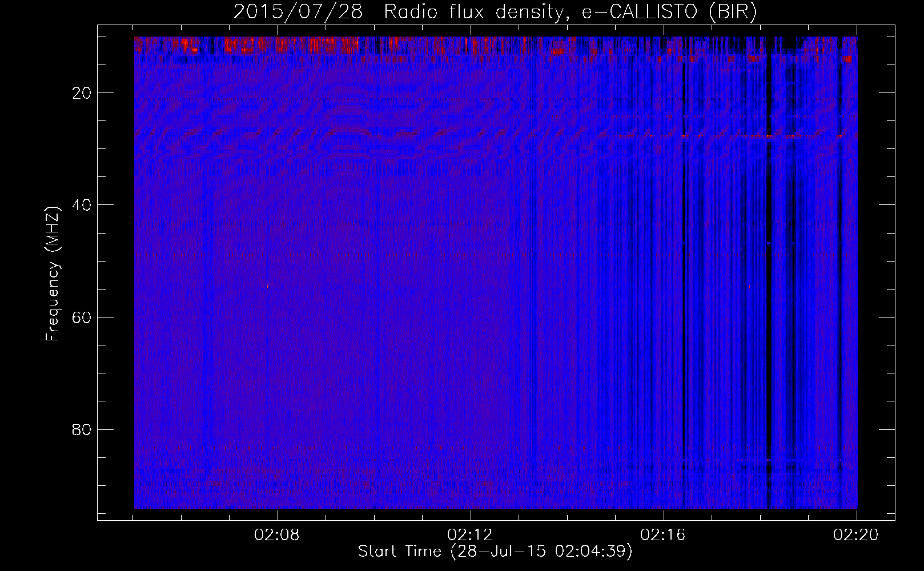The height and width of the screenshot is (571, 924).
Task: Select the 'Frequency (MHZ)' axis label
Action: coord(52,274)
